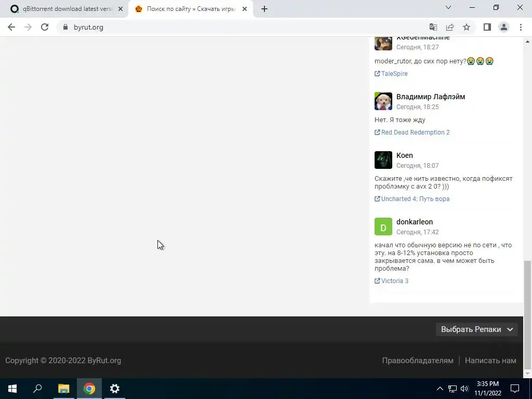Viewport: 532px width, 399px height.
Task: Open the Написать нам footer link
Action: (x=490, y=361)
